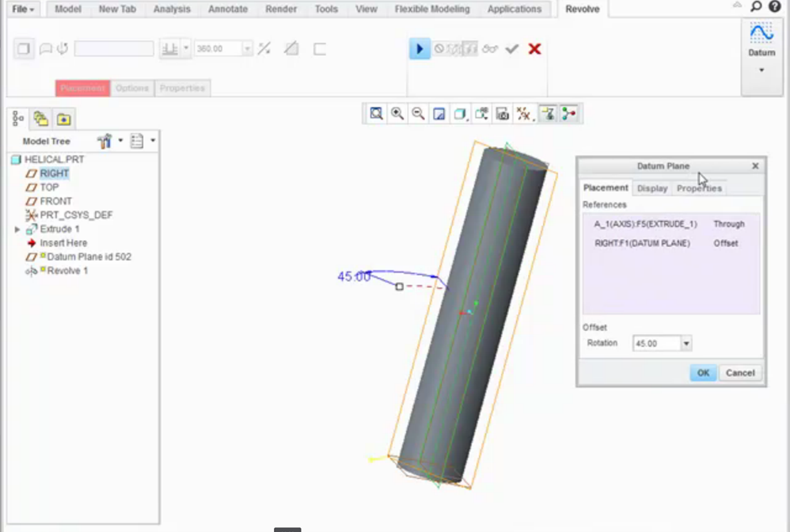
Task: Open the File menu
Action: coord(23,9)
